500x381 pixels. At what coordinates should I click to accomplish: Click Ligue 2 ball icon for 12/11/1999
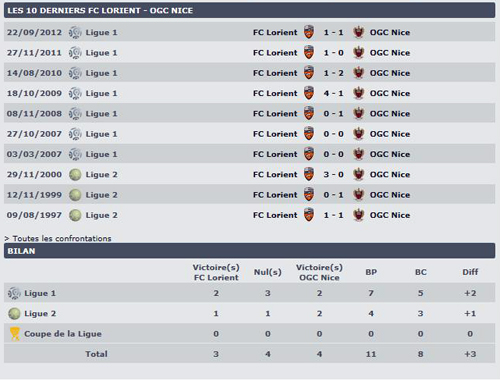pyautogui.click(x=75, y=195)
